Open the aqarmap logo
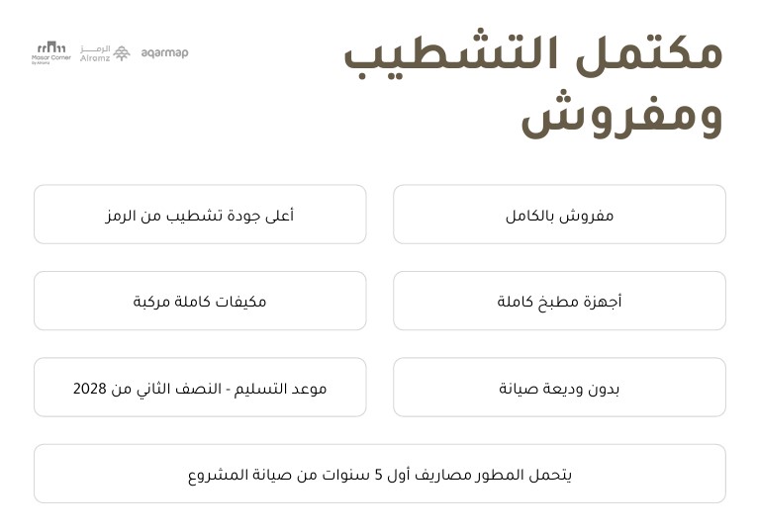This screenshot has height=532, width=757. (164, 52)
